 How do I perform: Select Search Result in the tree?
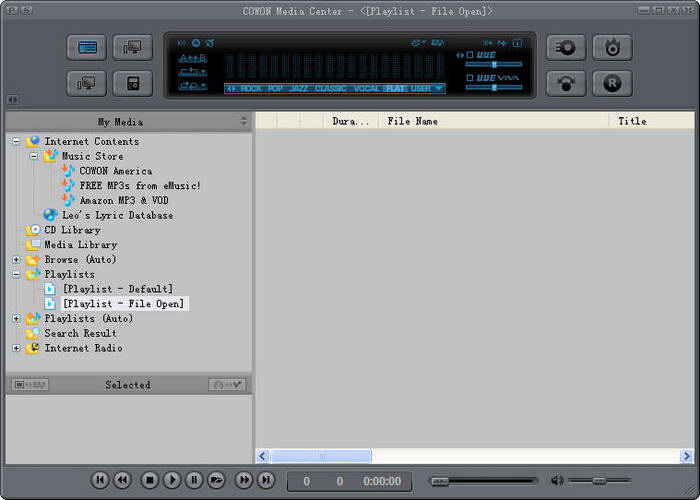(80, 333)
